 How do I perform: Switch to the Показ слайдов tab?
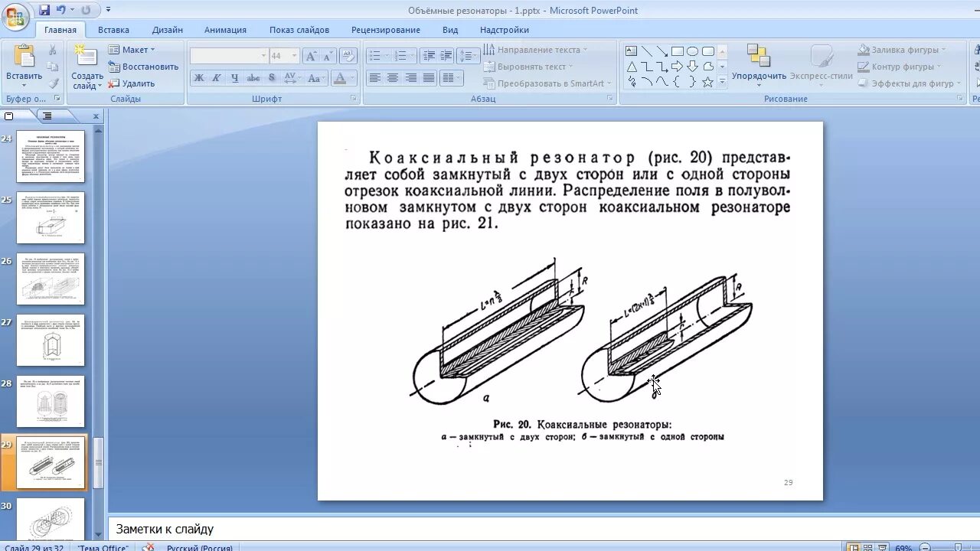tap(299, 30)
